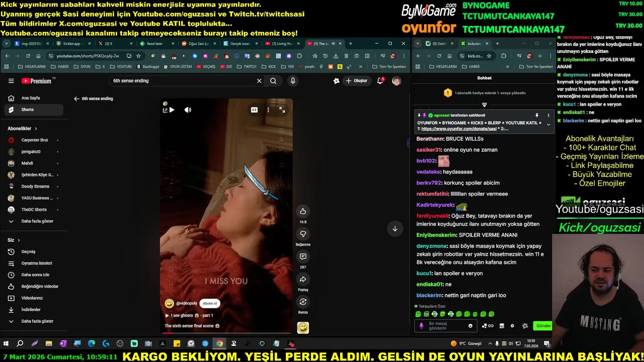Collapse the Kick chat leaderboard arrow
Viewport: 644px width, 362px height.
tap(484, 105)
